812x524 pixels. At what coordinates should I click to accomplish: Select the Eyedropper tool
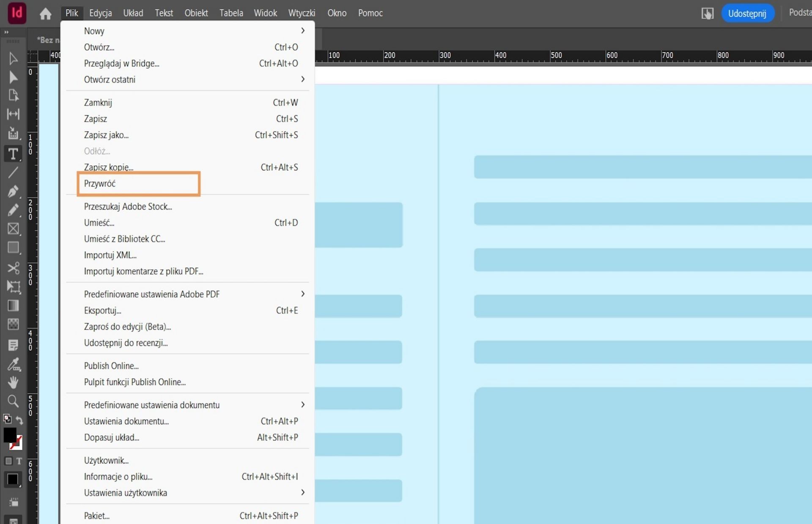click(13, 364)
